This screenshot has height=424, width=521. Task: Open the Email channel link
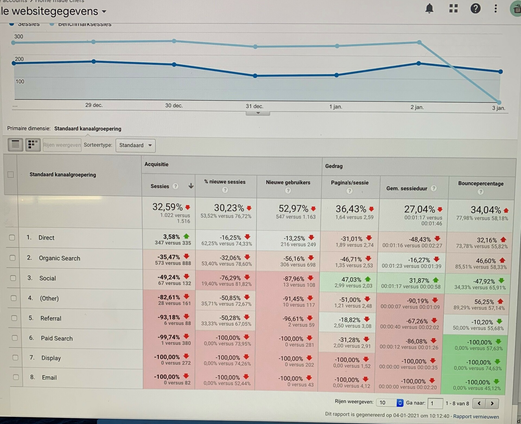(x=49, y=378)
